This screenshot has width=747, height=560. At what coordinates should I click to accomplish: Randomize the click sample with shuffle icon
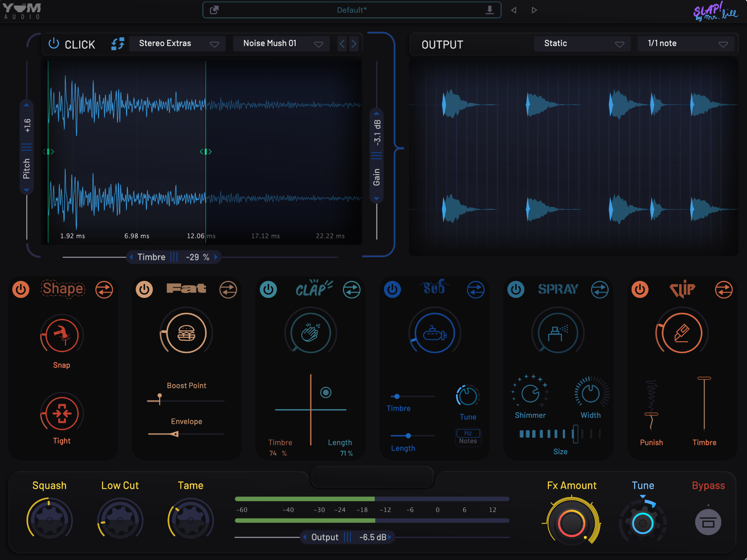(x=118, y=44)
